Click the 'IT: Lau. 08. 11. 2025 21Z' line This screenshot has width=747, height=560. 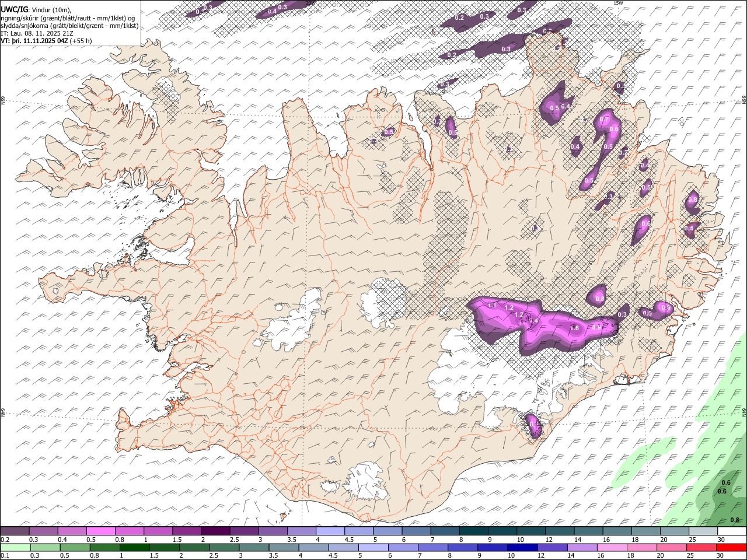point(37,34)
